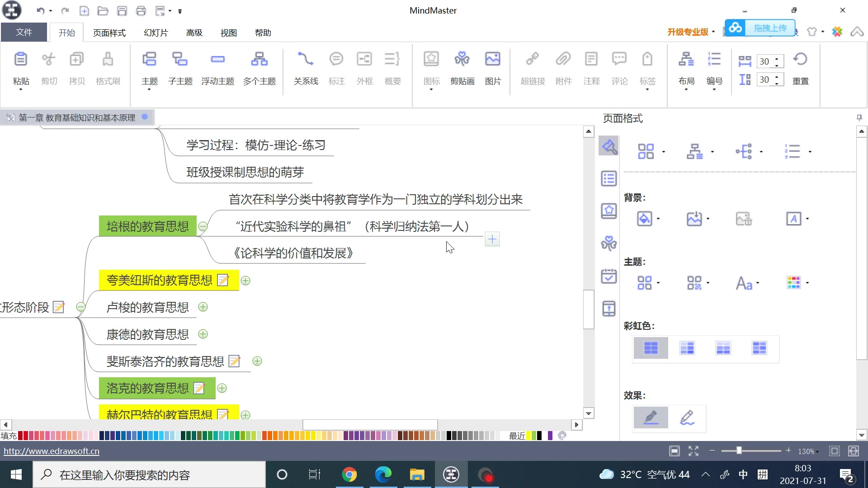Open the slide export side panel
The image size is (868, 488).
coord(609,309)
